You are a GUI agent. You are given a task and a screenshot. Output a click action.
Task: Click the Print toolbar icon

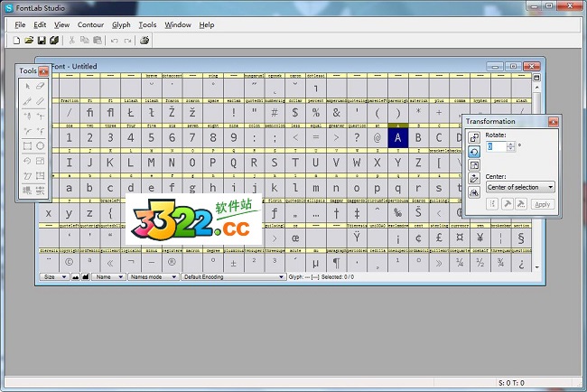point(144,41)
